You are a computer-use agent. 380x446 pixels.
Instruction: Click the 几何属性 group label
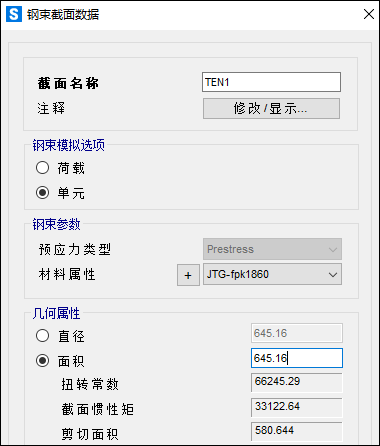56,313
